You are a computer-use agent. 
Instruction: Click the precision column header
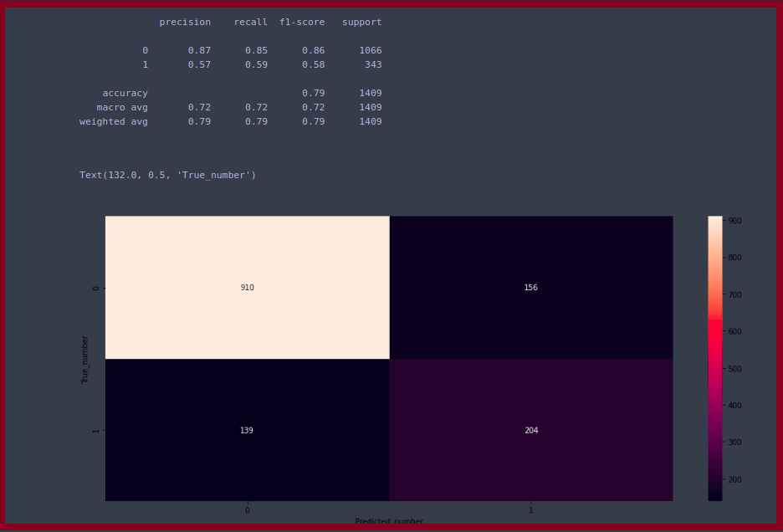click(x=185, y=22)
